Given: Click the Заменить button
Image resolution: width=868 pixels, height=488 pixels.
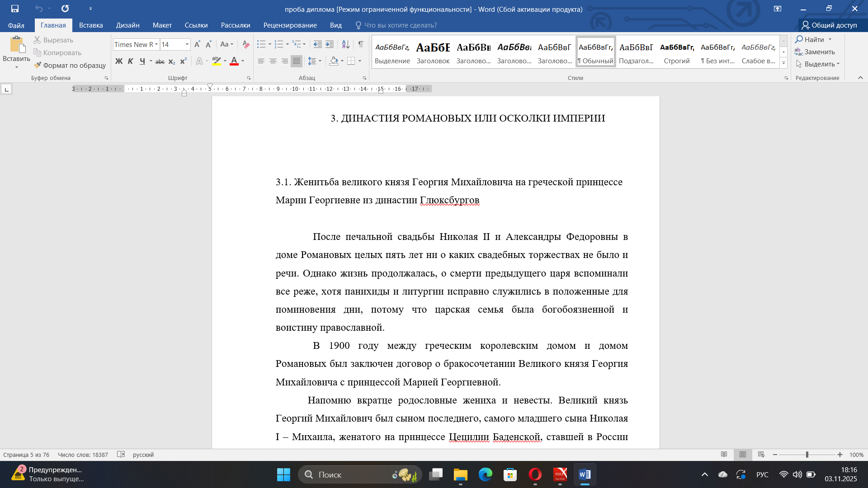Looking at the screenshot, I should coord(815,52).
